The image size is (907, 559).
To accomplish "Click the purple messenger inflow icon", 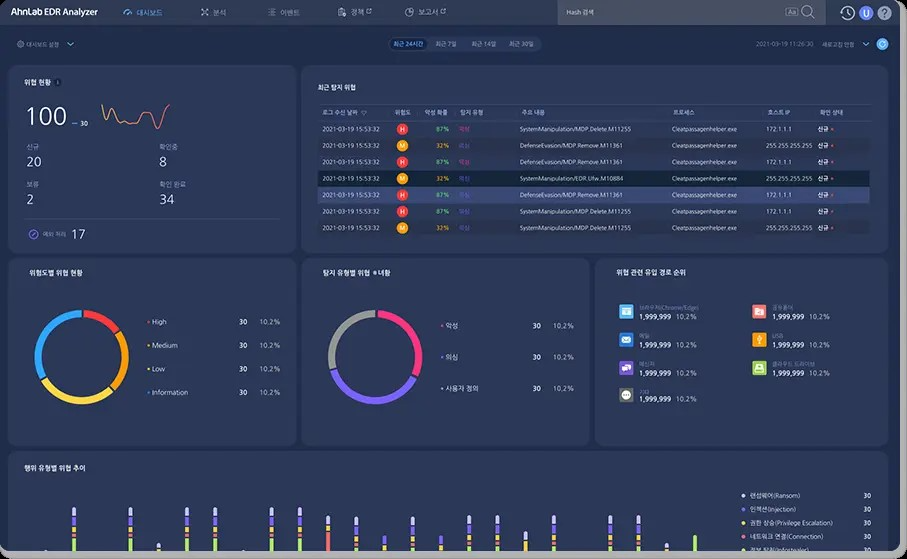I will 626,368.
